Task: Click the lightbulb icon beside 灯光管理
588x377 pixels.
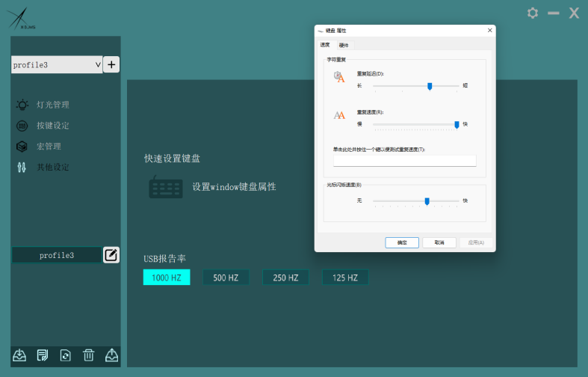Action: click(22, 105)
